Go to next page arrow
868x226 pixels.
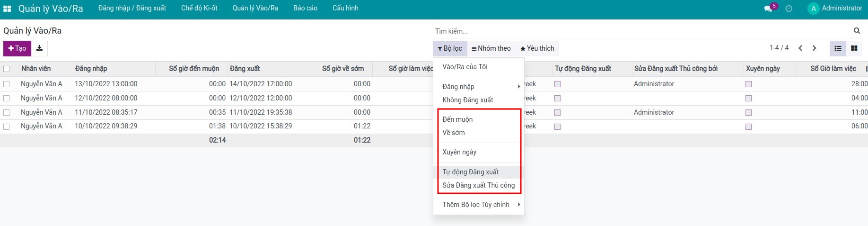point(814,48)
